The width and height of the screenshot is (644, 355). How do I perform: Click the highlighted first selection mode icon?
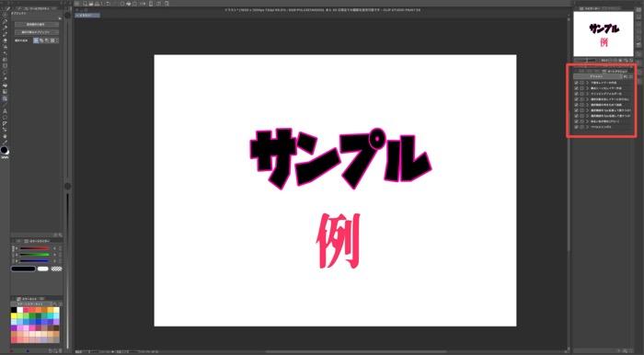(x=36, y=40)
